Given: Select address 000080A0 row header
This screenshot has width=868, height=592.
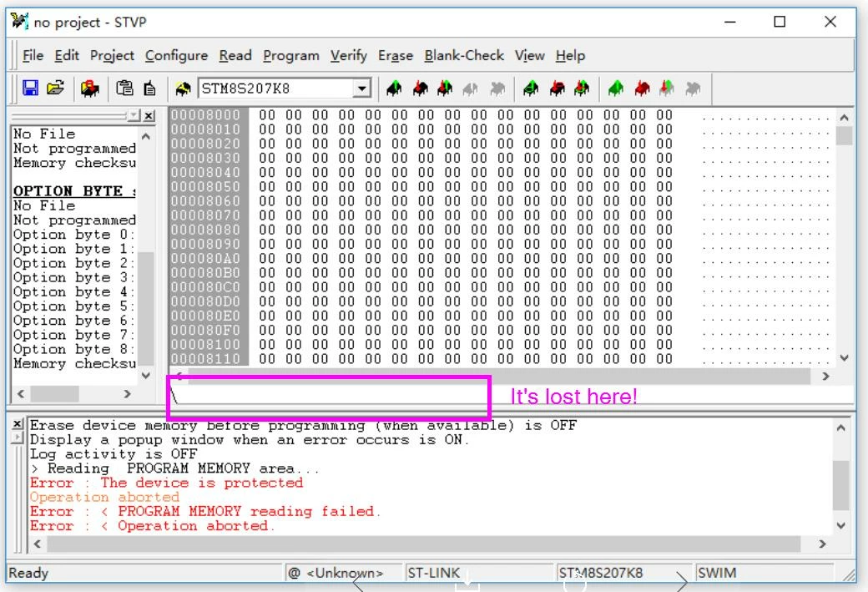Looking at the screenshot, I should (x=205, y=259).
